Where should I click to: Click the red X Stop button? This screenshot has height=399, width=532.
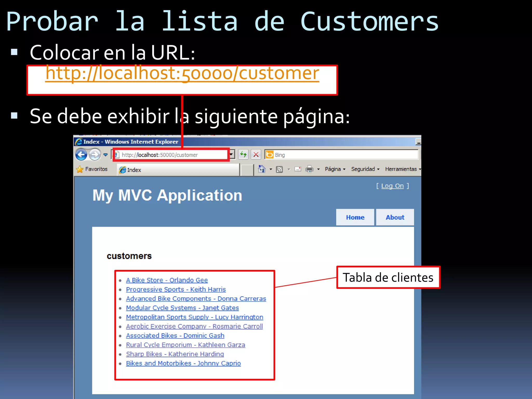point(256,155)
